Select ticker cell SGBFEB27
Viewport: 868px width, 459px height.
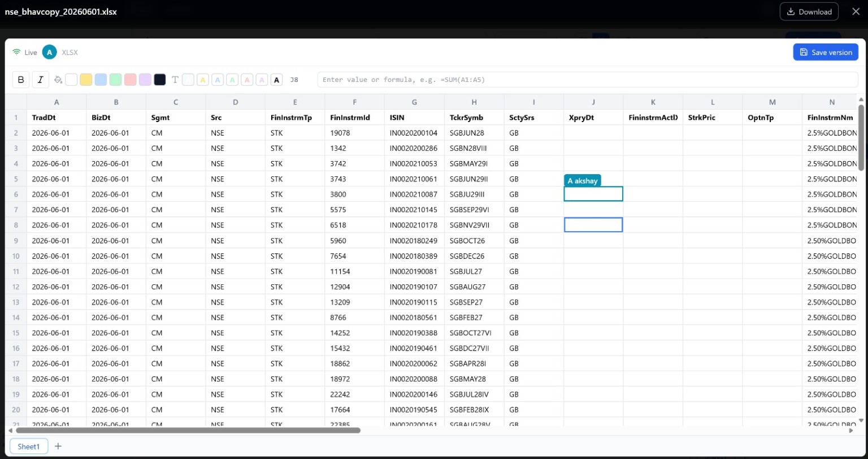click(x=474, y=317)
